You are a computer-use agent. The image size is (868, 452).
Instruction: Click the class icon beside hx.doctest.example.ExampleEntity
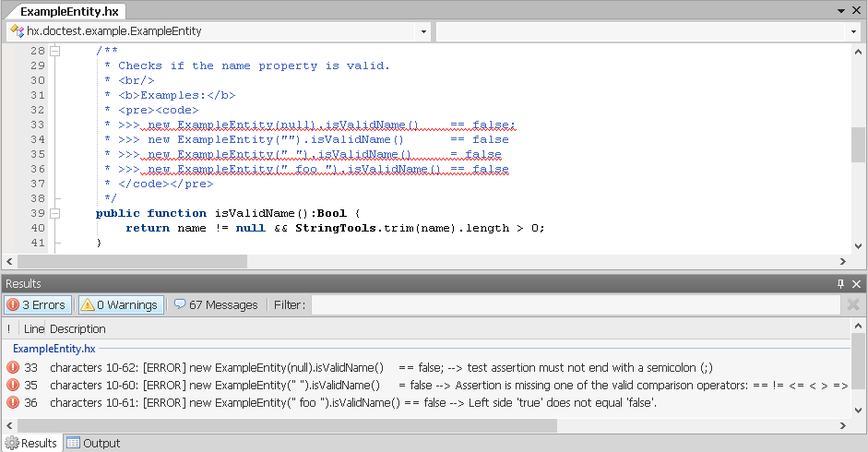18,31
